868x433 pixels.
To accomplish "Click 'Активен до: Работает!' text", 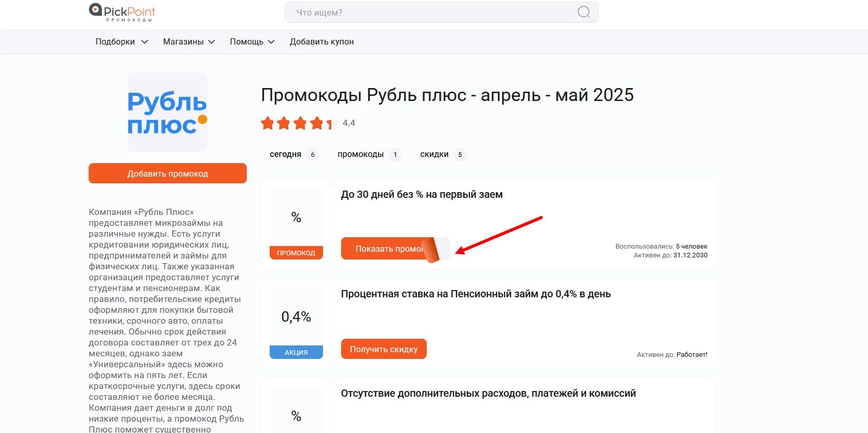I will click(672, 355).
